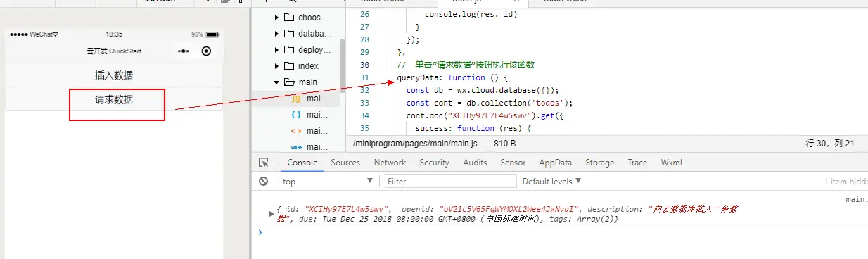Click code line number 31
868x259 pixels.
pyautogui.click(x=364, y=77)
